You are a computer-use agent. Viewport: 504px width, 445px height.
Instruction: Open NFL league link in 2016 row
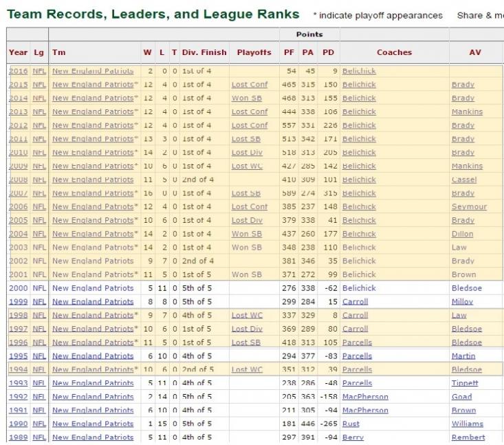tap(39, 71)
